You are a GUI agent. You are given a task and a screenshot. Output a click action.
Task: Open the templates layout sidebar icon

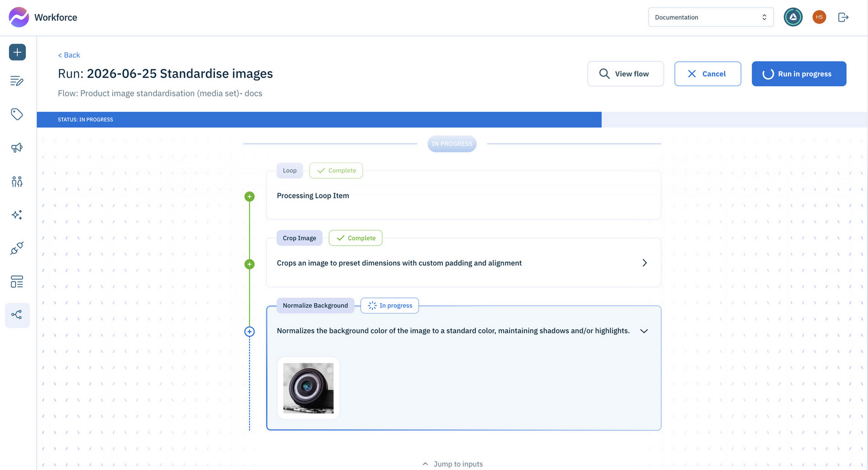[17, 282]
